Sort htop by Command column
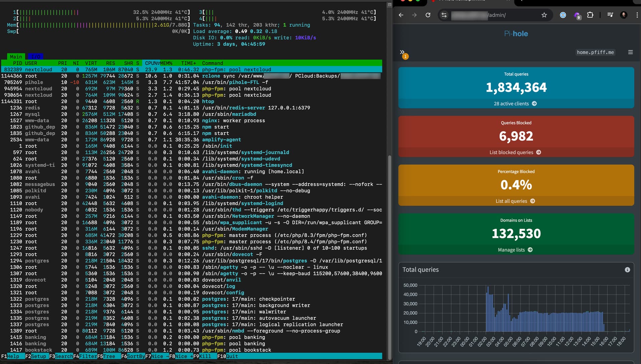Screen dimensions: 641x364 [212, 63]
